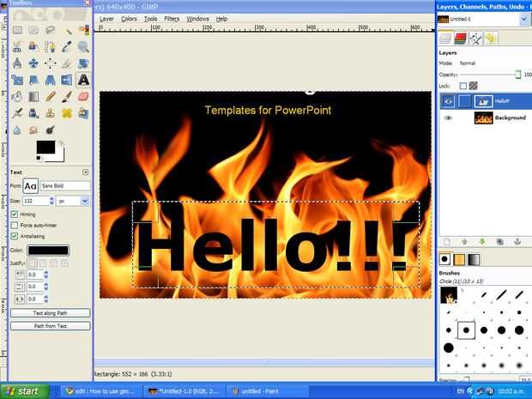Select the Dodge/Burn tool
Image resolution: width=532 pixels, height=399 pixels.
[x=51, y=130]
